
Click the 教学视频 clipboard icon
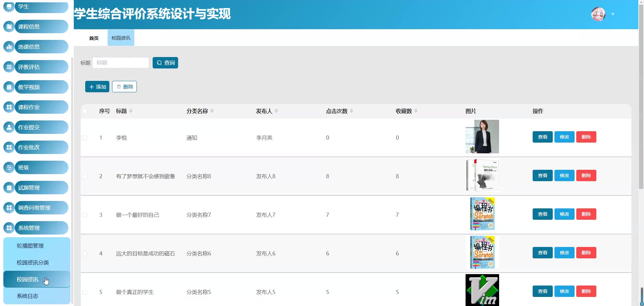9,87
